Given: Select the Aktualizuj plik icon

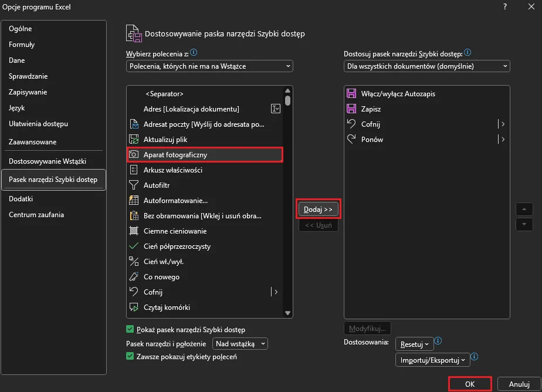Looking at the screenshot, I should (x=133, y=140).
